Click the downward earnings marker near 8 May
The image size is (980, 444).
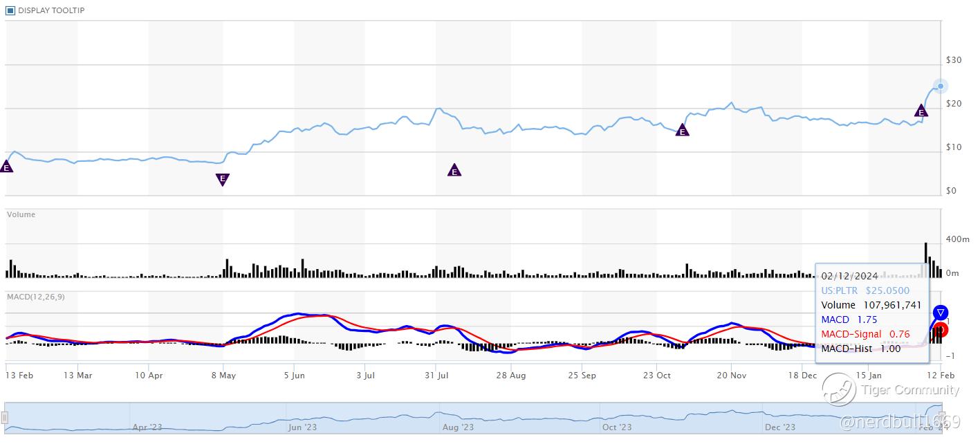point(223,179)
